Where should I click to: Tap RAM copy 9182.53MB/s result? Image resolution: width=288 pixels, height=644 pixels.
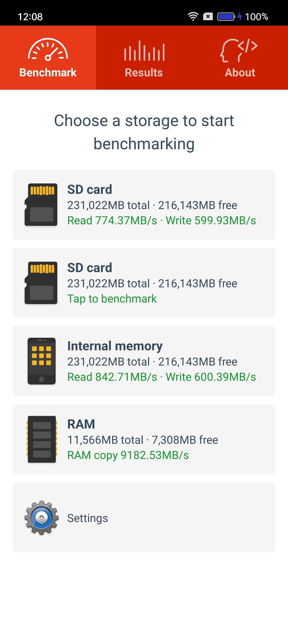128,455
